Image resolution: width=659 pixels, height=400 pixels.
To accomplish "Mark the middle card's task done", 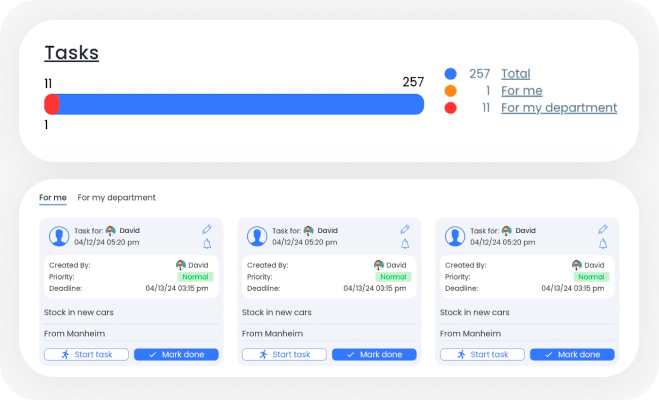I will coord(374,355).
